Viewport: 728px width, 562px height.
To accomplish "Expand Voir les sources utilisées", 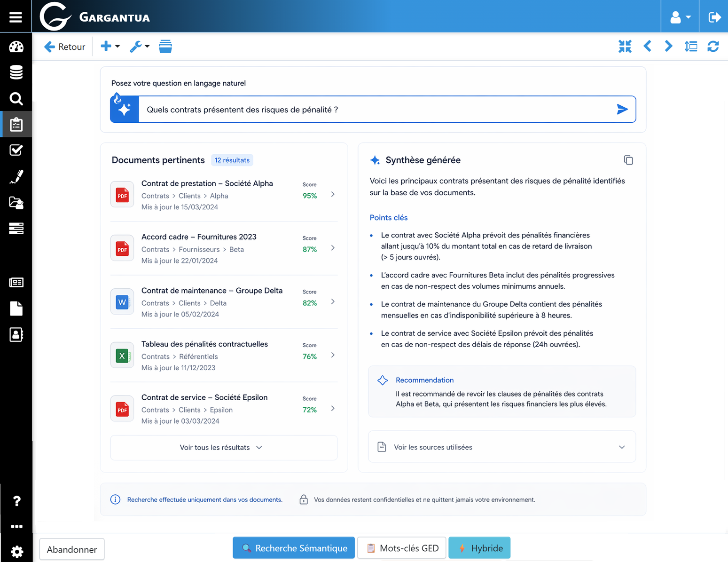I will point(501,447).
